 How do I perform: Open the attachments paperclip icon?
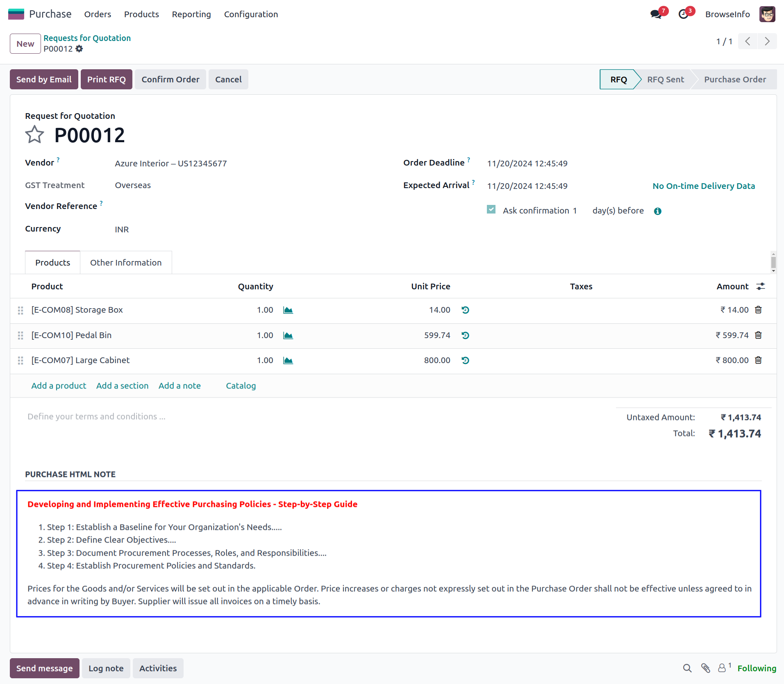click(x=705, y=668)
